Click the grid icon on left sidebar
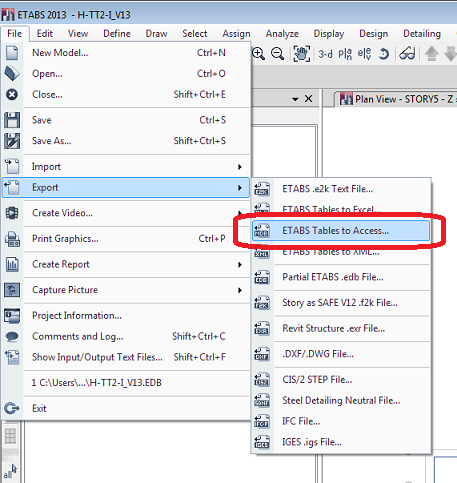Viewport: 457px width, 483px height. pos(10,436)
